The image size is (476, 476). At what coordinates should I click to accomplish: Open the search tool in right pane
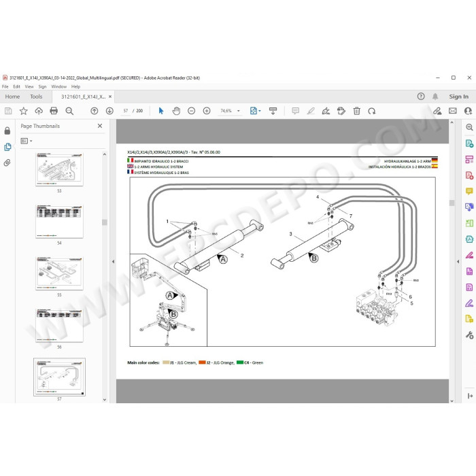[x=469, y=127]
